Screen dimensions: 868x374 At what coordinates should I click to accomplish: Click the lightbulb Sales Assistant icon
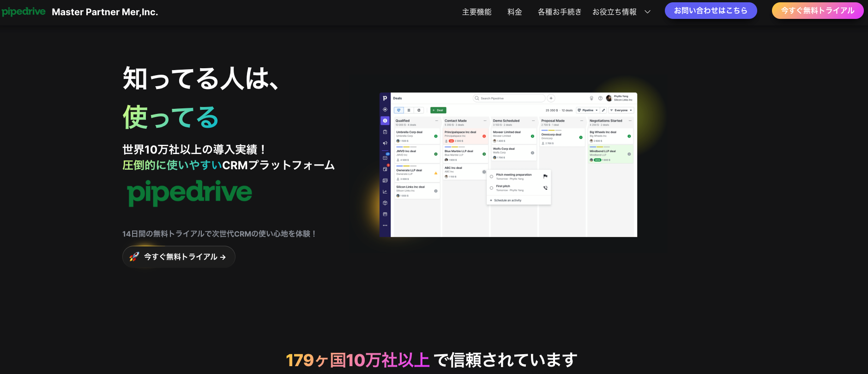click(x=591, y=98)
